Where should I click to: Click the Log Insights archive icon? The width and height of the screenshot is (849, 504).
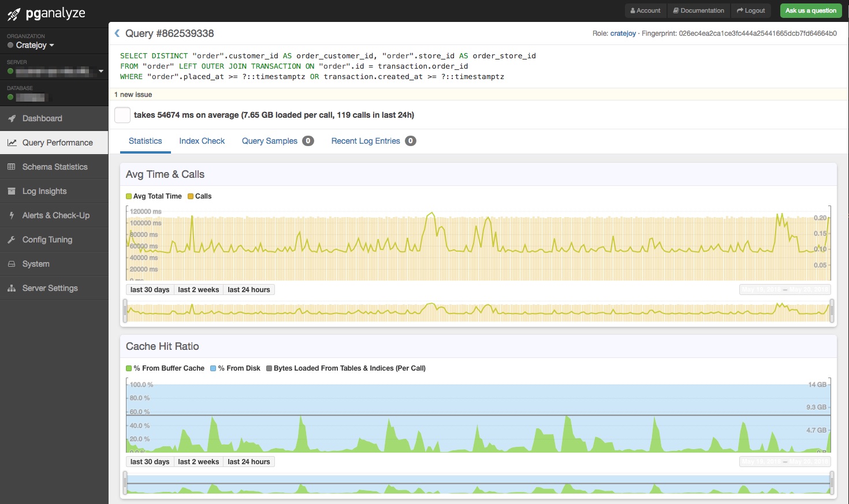pyautogui.click(x=12, y=191)
